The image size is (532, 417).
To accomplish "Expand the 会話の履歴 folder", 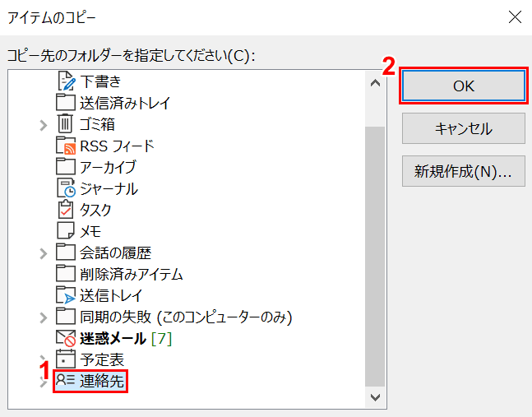I will pyautogui.click(x=43, y=253).
